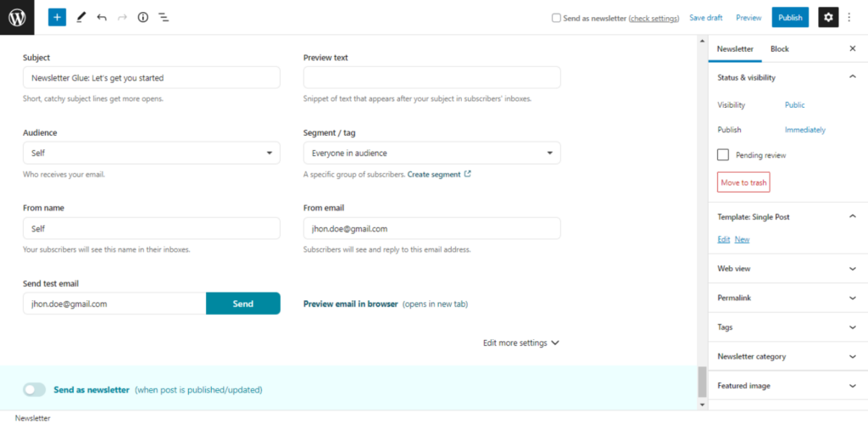Expand Edit more settings
This screenshot has width=868, height=424.
pos(521,343)
